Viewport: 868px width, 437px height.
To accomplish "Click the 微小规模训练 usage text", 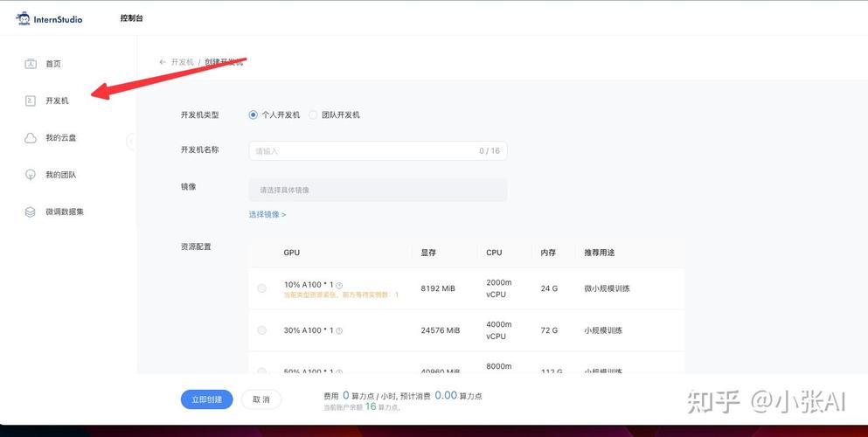I will pyautogui.click(x=608, y=288).
